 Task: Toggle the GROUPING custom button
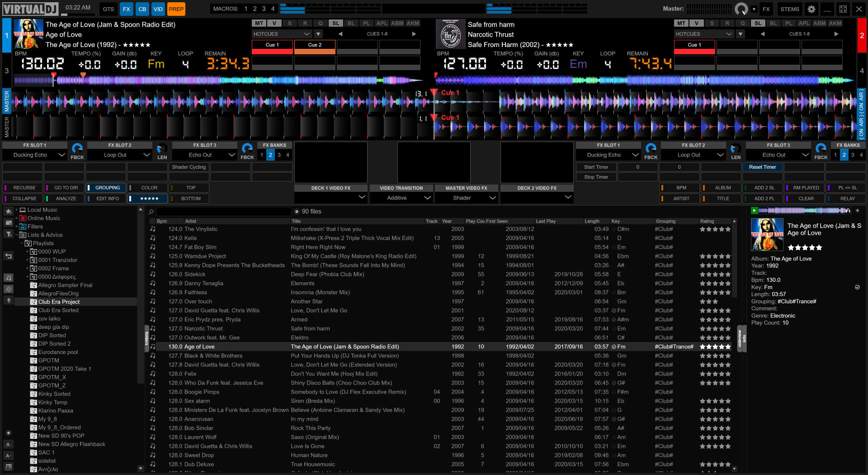106,188
